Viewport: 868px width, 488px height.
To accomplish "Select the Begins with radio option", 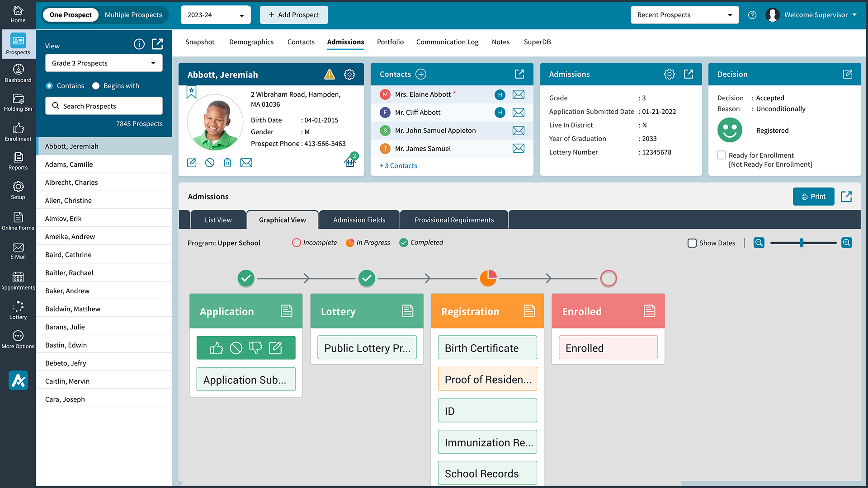I will (96, 86).
